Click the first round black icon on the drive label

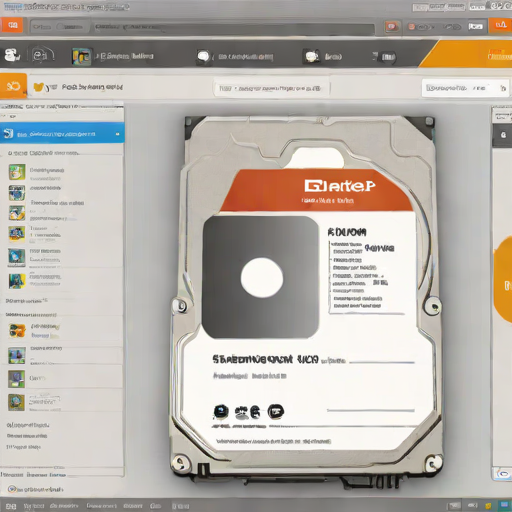click(x=221, y=412)
